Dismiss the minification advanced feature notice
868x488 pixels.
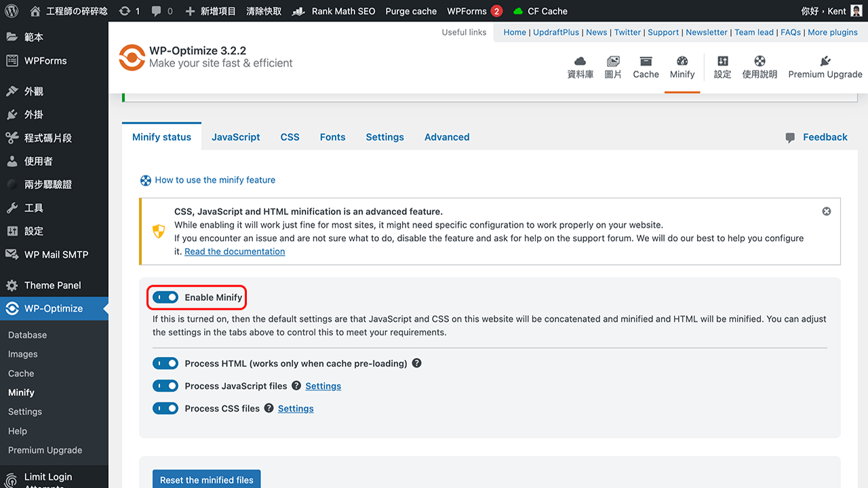[826, 211]
